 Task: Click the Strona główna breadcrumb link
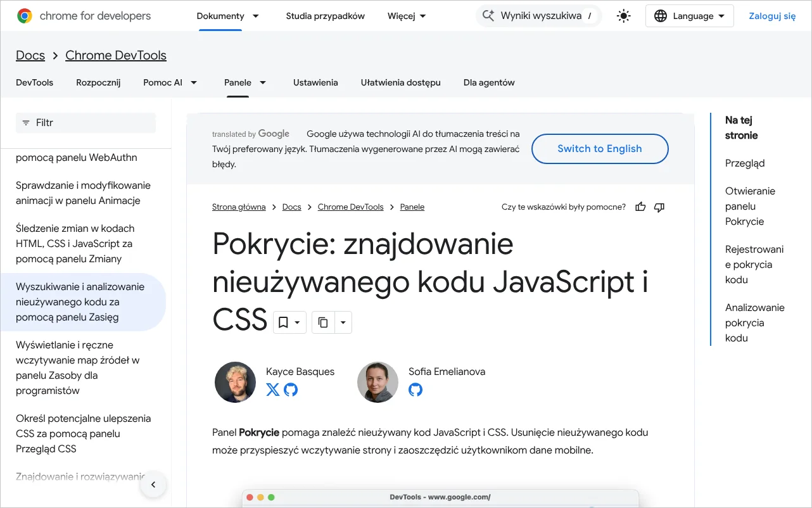pyautogui.click(x=239, y=207)
